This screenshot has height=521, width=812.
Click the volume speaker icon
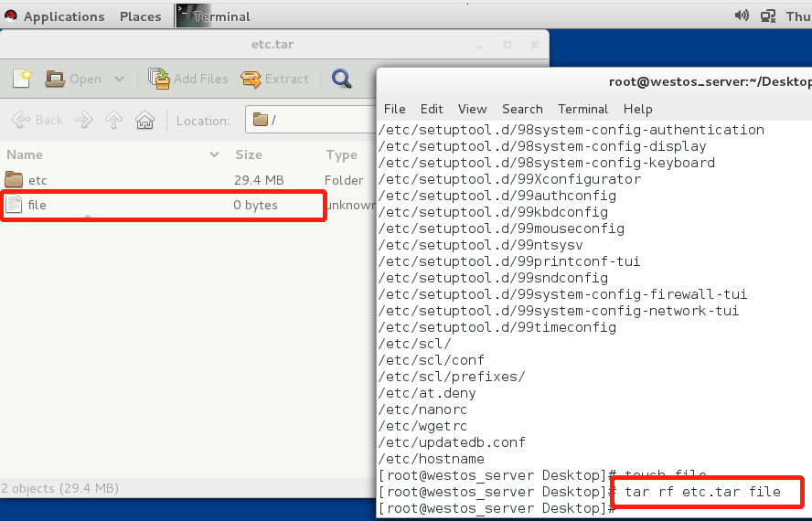(742, 16)
